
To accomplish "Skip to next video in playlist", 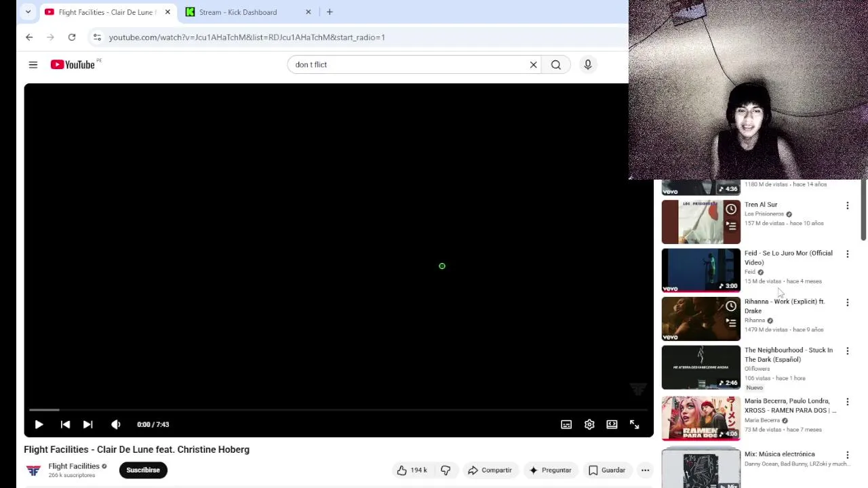I will (x=87, y=424).
